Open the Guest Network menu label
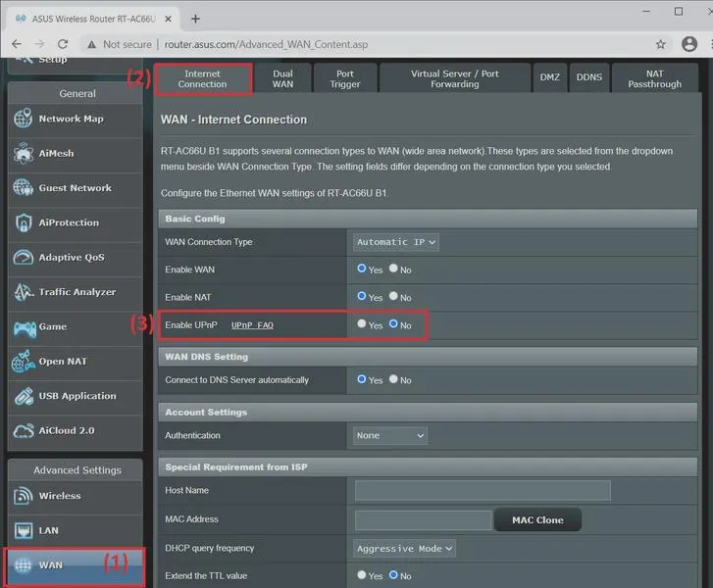This screenshot has height=588, width=713. click(76, 187)
